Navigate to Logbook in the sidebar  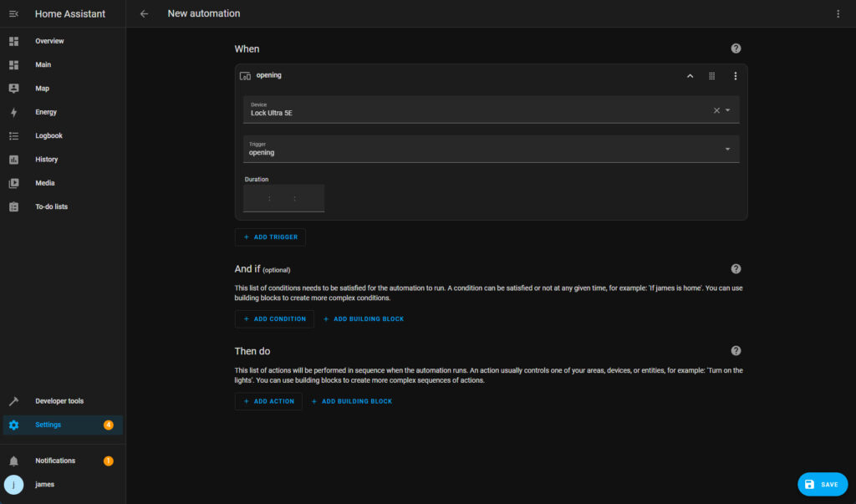[48, 135]
